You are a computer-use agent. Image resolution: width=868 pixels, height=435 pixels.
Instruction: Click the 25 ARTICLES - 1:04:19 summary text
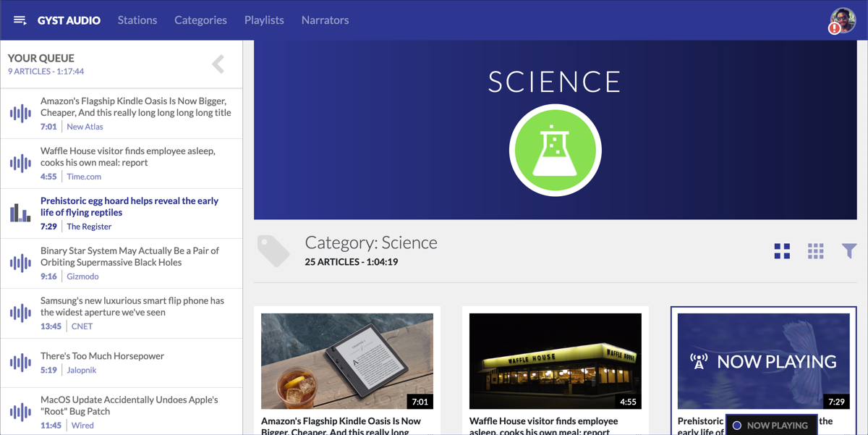(x=352, y=262)
